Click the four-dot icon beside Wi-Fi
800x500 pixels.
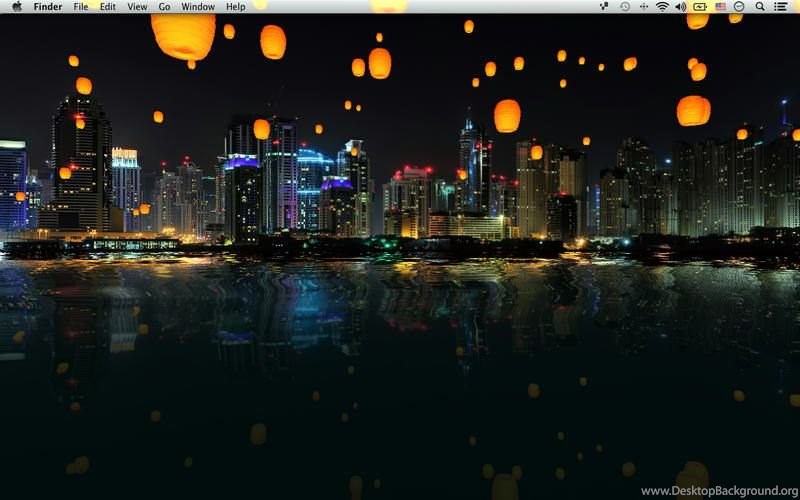pos(643,6)
